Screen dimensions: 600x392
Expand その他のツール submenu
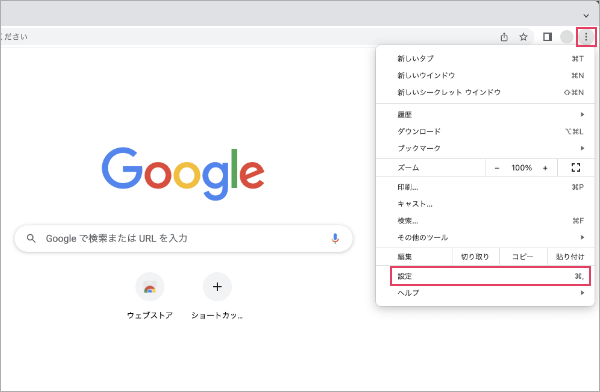[485, 237]
